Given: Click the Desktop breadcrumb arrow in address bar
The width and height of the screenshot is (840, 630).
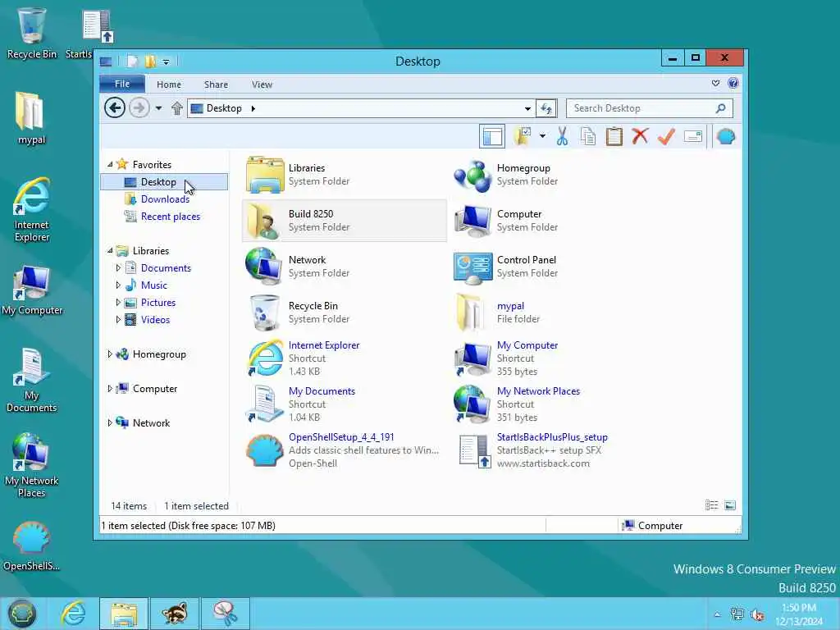Looking at the screenshot, I should 253,108.
